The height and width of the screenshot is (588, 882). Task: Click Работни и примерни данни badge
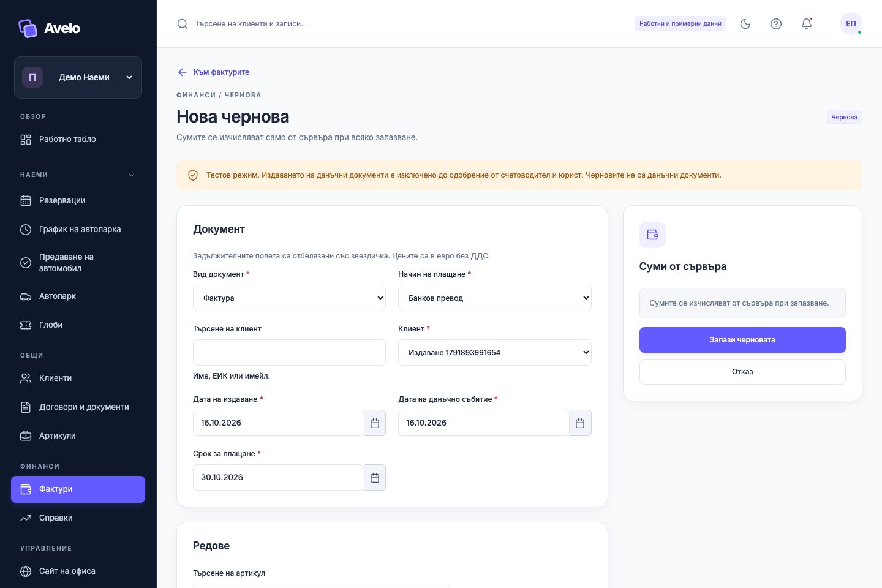pos(680,24)
